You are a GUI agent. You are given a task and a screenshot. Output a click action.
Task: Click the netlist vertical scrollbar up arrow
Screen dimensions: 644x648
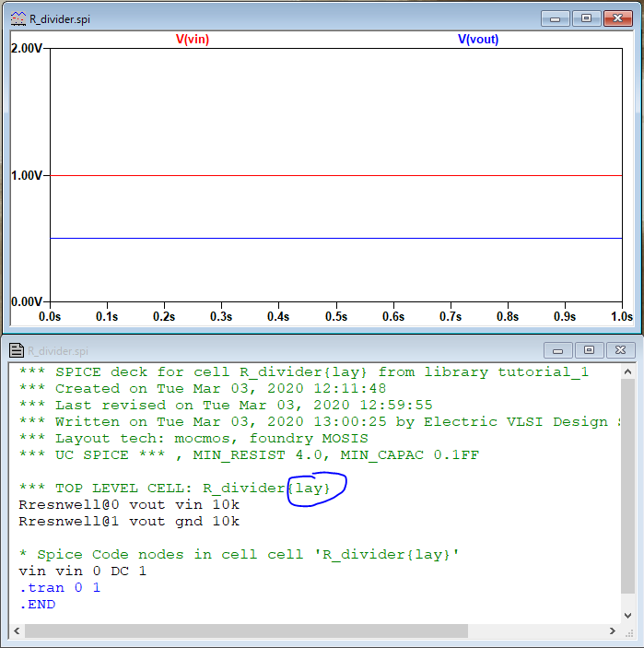click(x=628, y=372)
